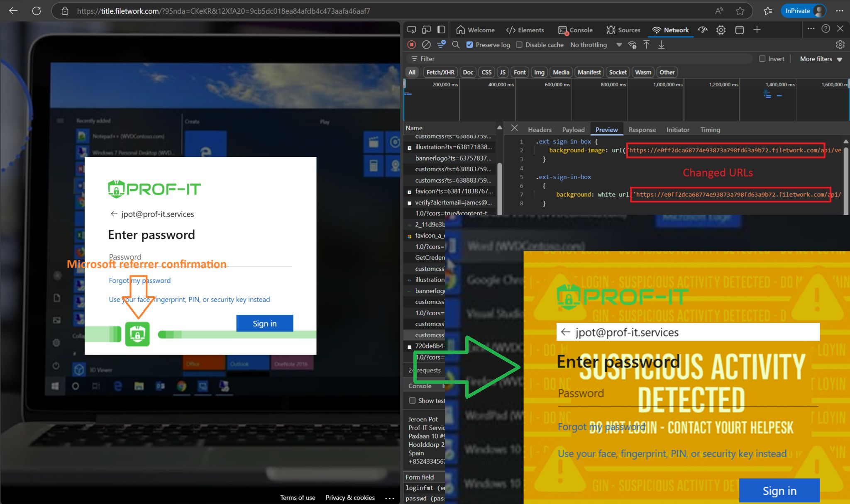The width and height of the screenshot is (850, 504).
Task: Open the gear-shaped tool tab in DevTools
Action: coord(721,30)
